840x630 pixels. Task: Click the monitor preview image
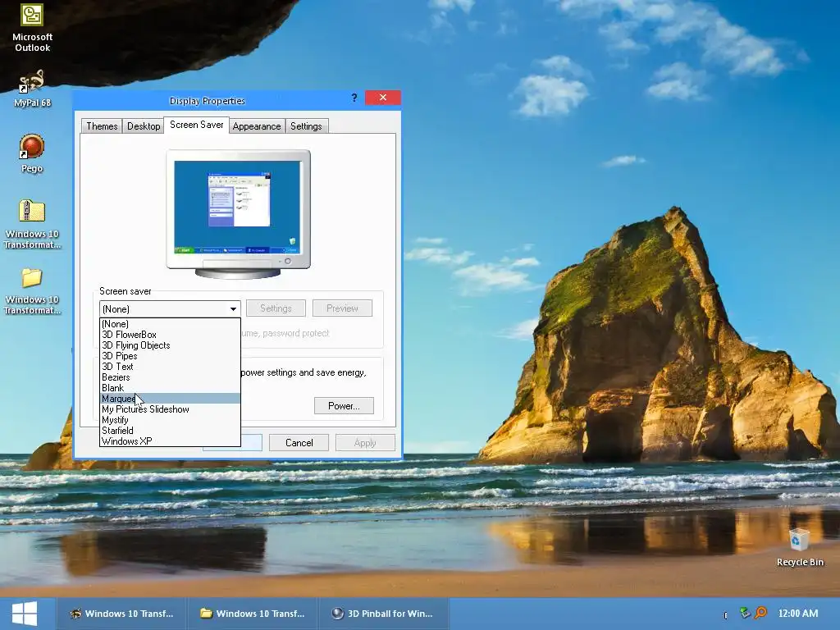[x=238, y=214]
